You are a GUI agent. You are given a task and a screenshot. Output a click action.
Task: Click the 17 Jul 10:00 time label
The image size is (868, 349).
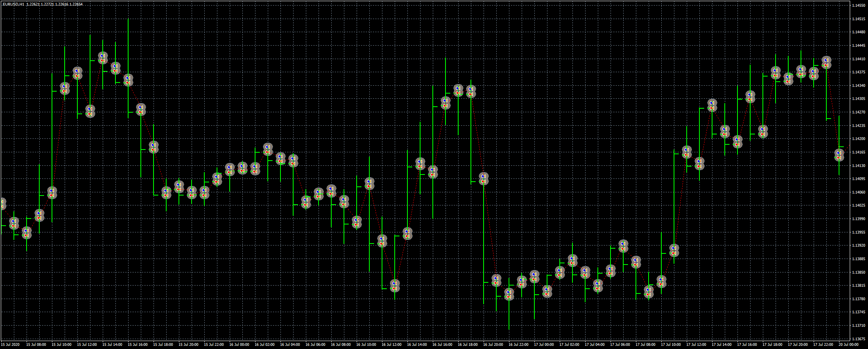pos(671,345)
